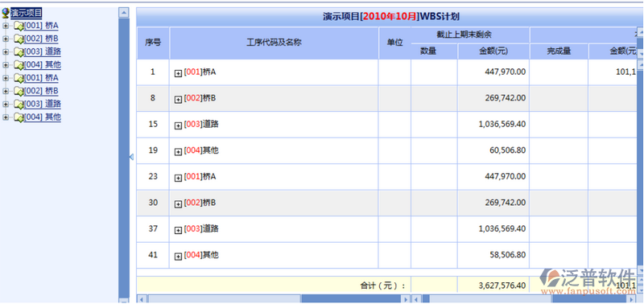Click folder icon of first [002] 桥B node

point(19,39)
